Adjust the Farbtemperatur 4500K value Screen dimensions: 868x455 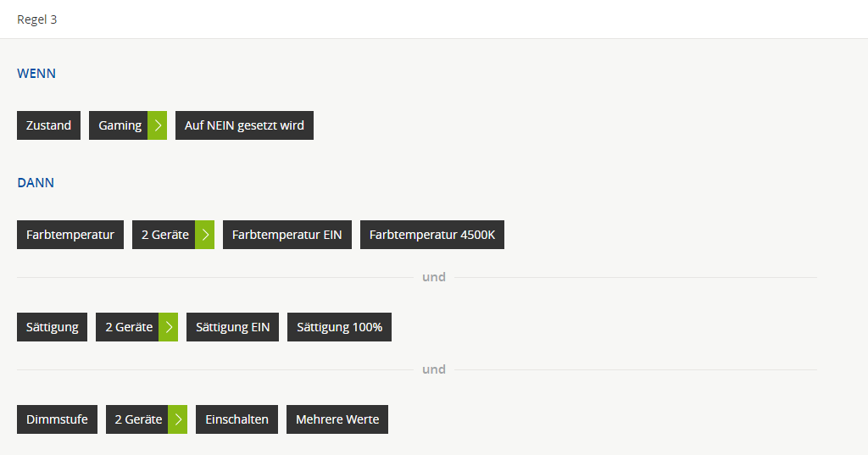pos(431,235)
